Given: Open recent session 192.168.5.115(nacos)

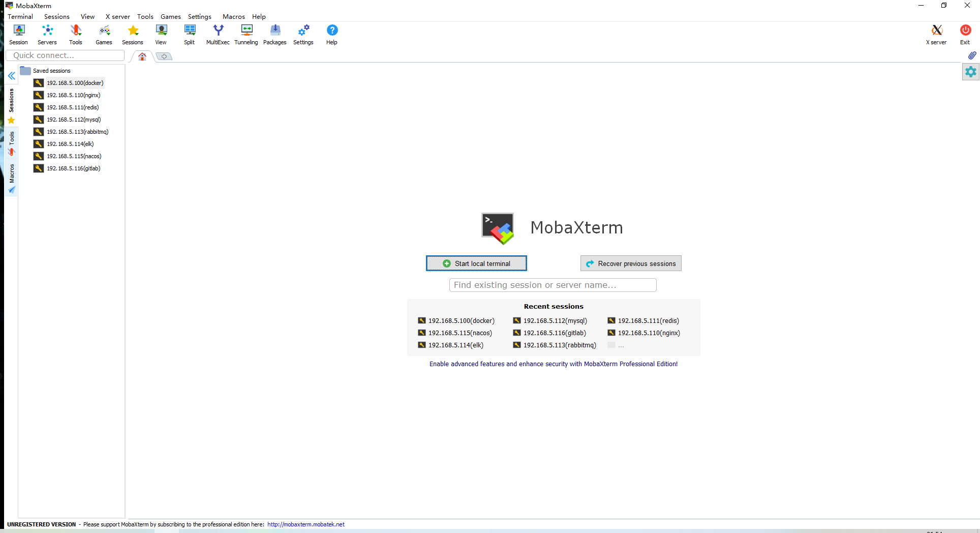Looking at the screenshot, I should (455, 333).
